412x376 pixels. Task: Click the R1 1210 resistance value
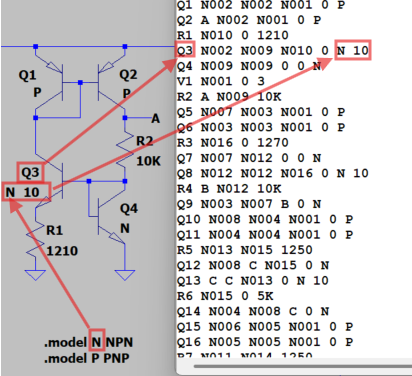point(62,251)
